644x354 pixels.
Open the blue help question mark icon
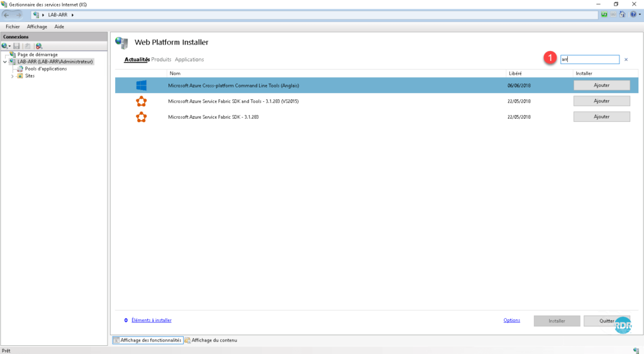point(633,14)
